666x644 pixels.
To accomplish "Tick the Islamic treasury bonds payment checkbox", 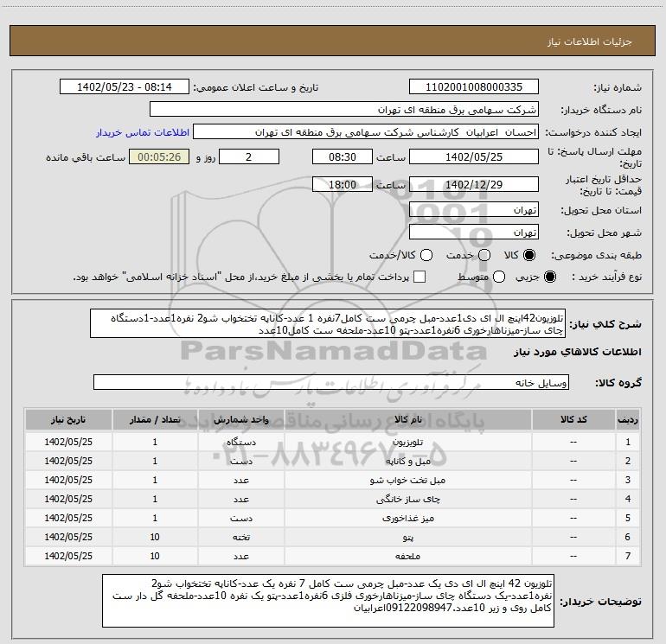I will click(x=419, y=277).
